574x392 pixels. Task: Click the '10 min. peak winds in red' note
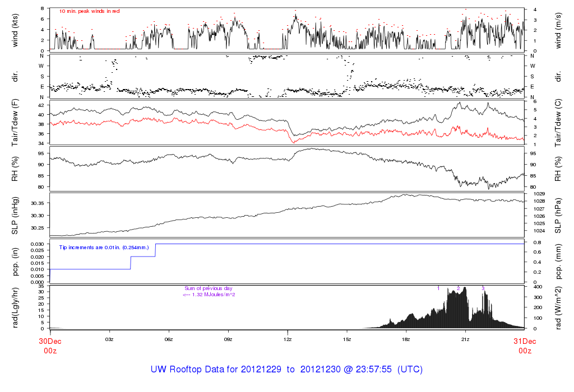[89, 11]
